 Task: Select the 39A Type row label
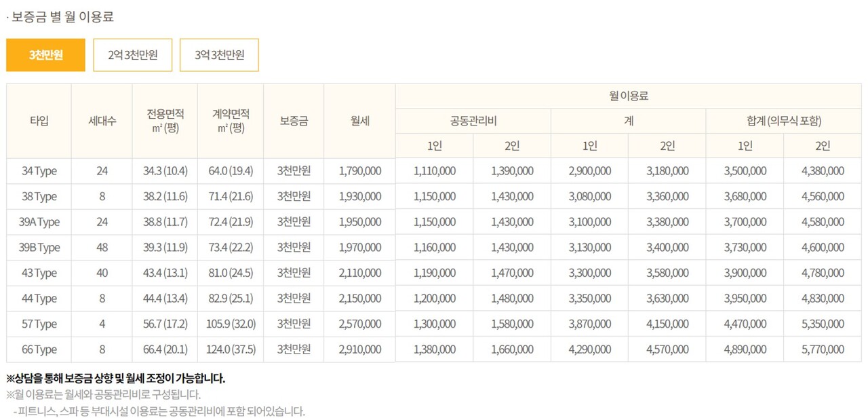(x=39, y=222)
